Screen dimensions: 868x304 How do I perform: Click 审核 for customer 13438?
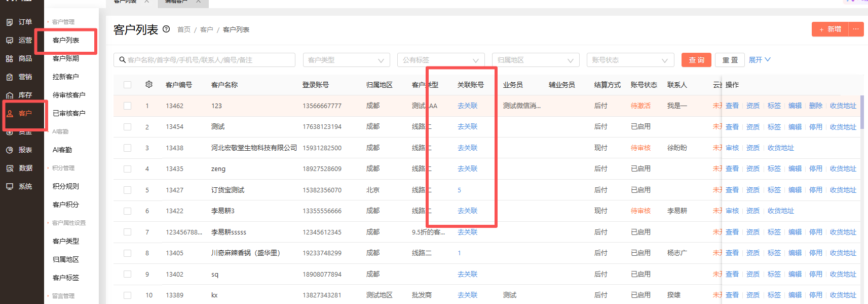[732, 148]
